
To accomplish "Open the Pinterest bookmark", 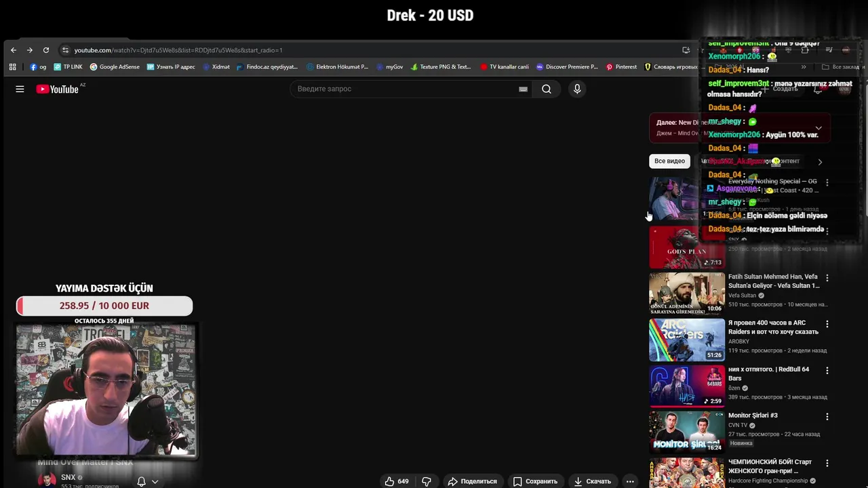I will (x=621, y=67).
